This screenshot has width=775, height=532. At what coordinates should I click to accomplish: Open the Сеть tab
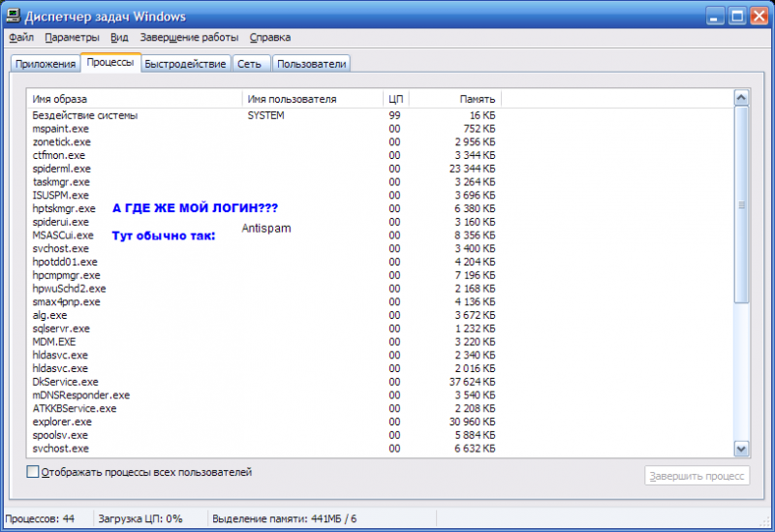(250, 64)
